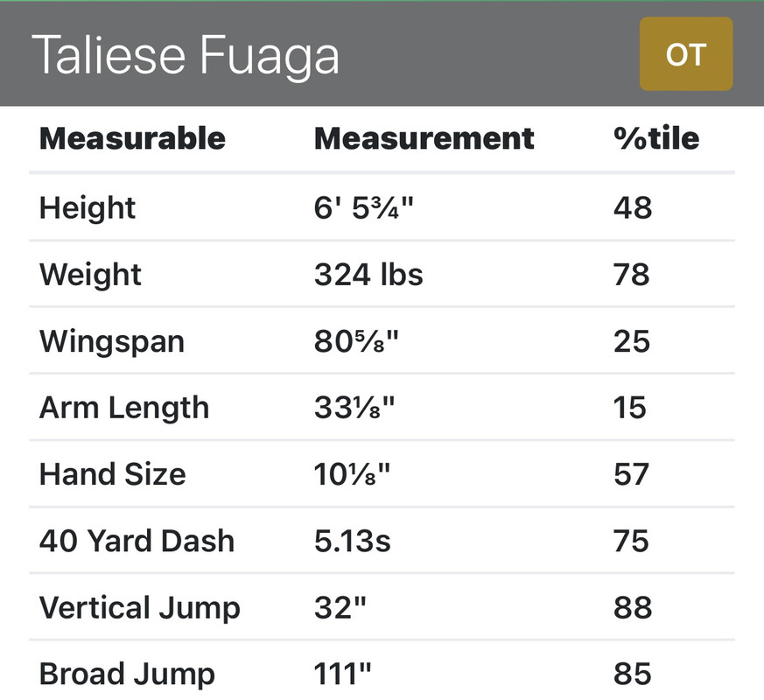Click the 40 Yard Dash time 5.13s
The image size is (764, 700).
353,542
